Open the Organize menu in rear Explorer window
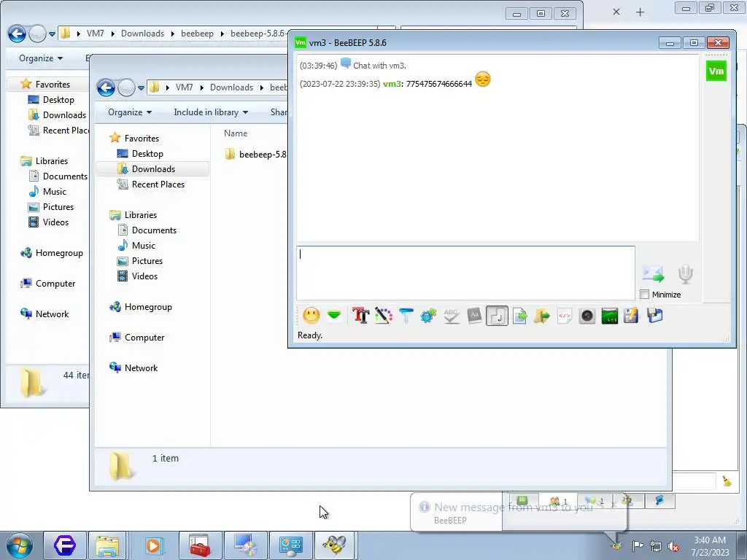The width and height of the screenshot is (747, 560). [41, 58]
